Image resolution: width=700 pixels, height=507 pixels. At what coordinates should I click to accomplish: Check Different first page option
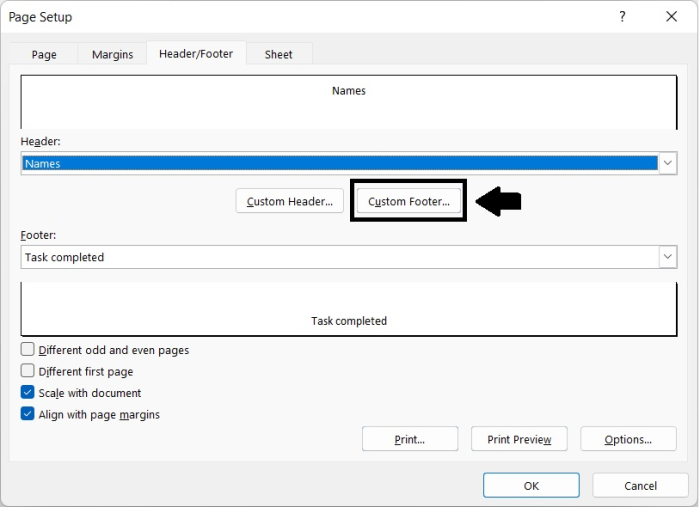[x=28, y=371]
